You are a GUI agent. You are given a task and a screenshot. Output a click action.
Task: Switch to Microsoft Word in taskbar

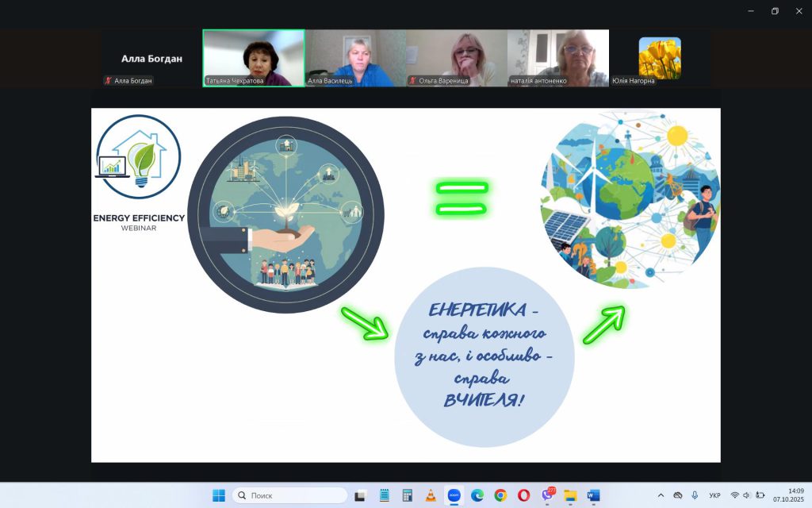tap(593, 495)
